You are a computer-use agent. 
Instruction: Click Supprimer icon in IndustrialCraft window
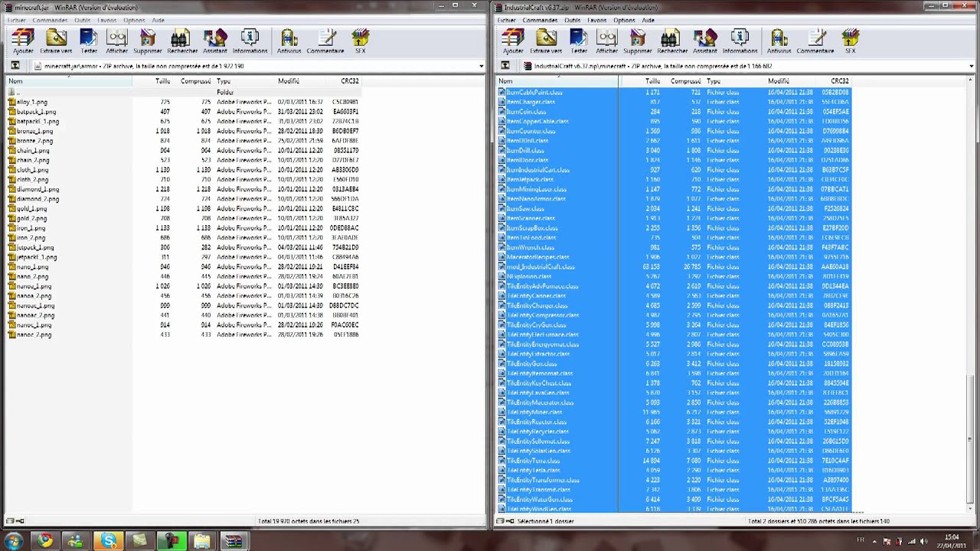(x=639, y=41)
